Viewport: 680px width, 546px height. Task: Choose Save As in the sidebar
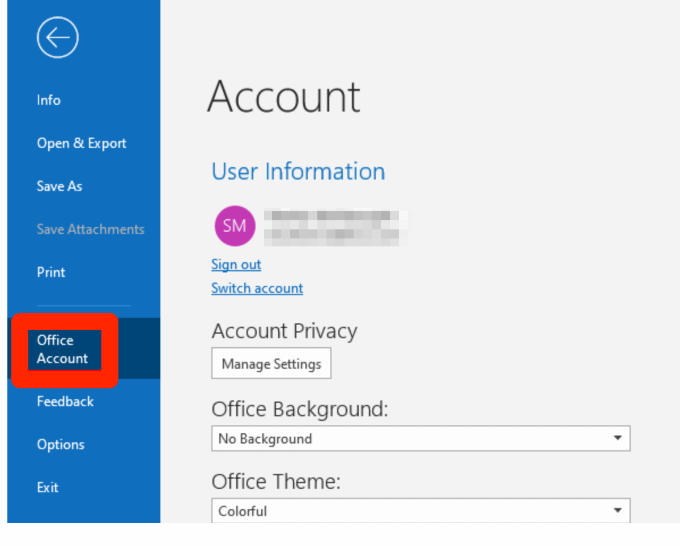(x=60, y=186)
